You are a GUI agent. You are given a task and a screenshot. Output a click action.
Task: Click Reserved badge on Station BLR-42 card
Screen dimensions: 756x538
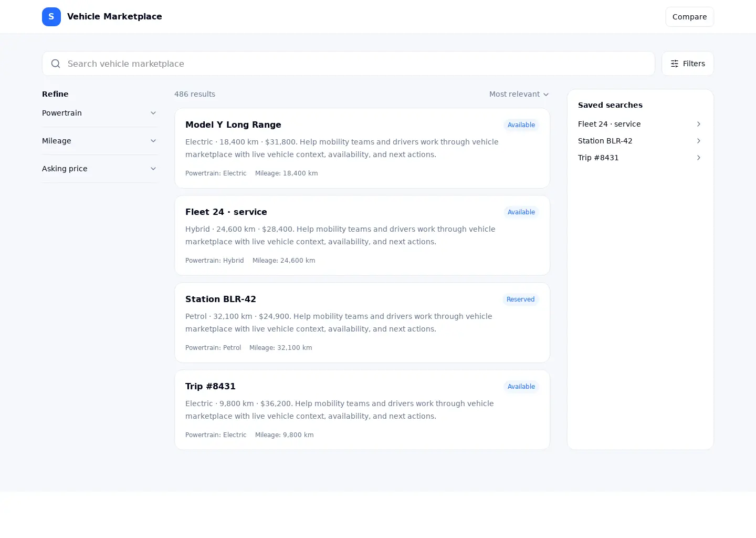pyautogui.click(x=521, y=299)
